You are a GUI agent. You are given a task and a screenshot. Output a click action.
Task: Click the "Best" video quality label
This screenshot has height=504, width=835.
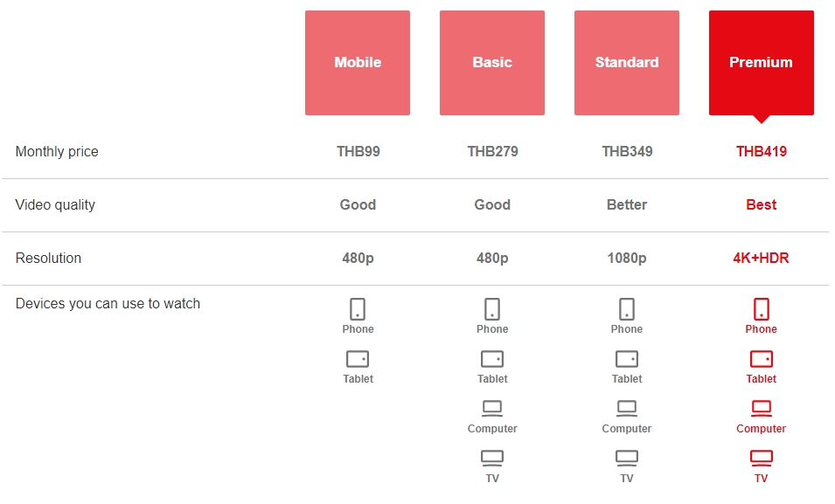(x=762, y=205)
